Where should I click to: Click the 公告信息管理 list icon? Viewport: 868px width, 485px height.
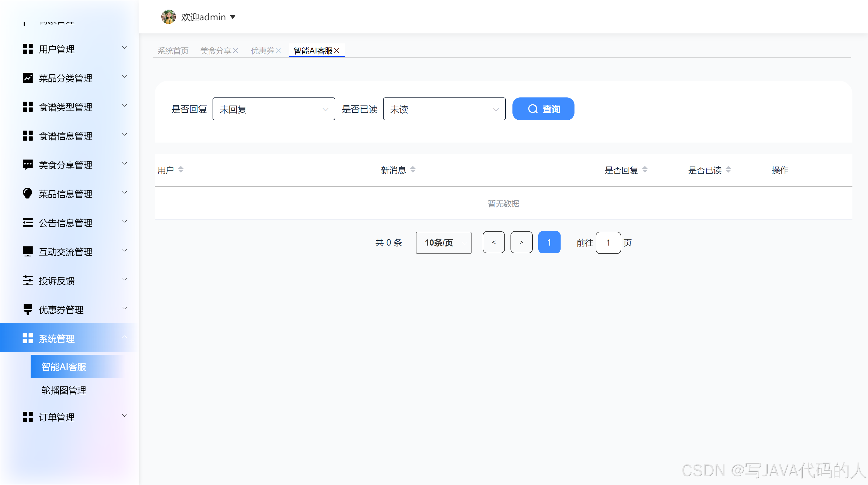(x=28, y=223)
